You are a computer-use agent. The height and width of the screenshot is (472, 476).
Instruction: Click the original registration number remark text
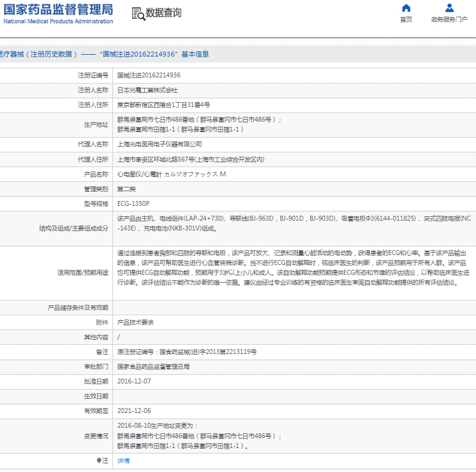pos(187,352)
